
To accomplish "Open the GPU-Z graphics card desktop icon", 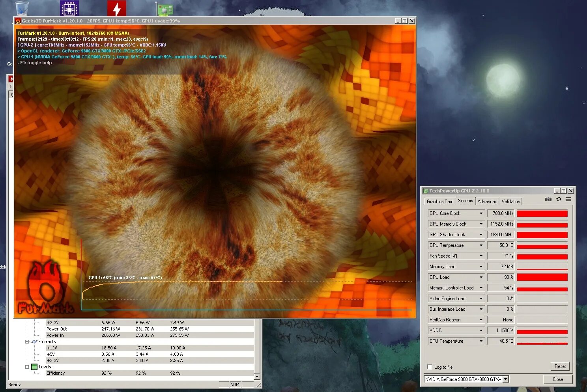I will point(165,9).
